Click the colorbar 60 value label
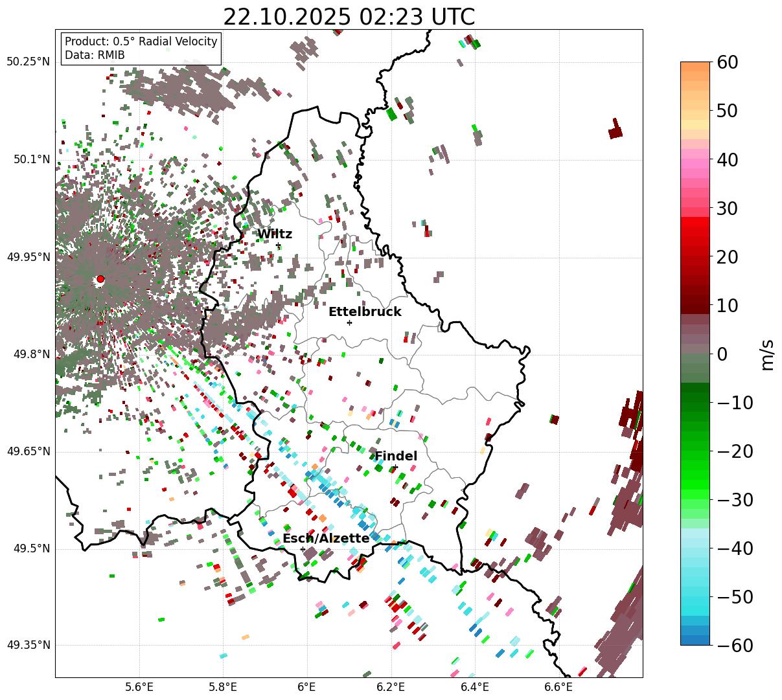The width and height of the screenshot is (782, 700). point(728,62)
